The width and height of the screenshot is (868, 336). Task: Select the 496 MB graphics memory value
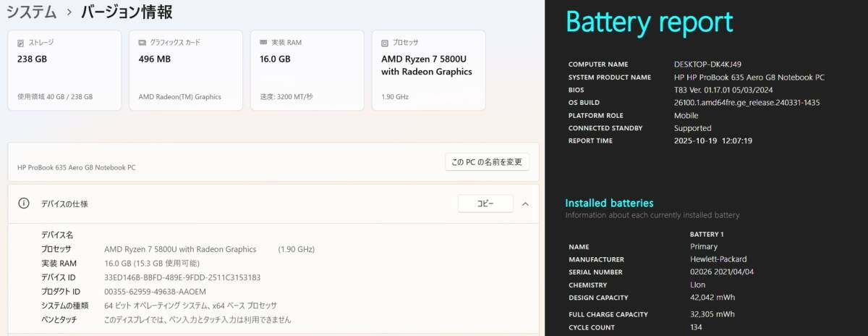[154, 59]
